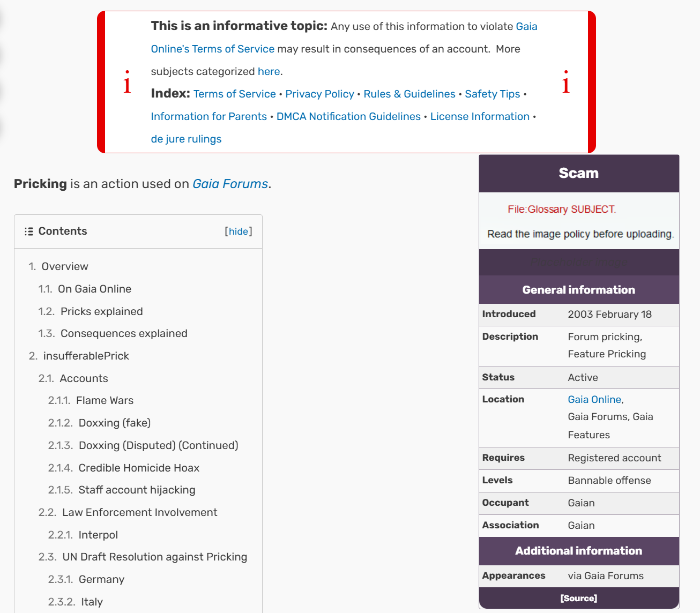Follow the Gaia Forums italic link

coord(230,184)
